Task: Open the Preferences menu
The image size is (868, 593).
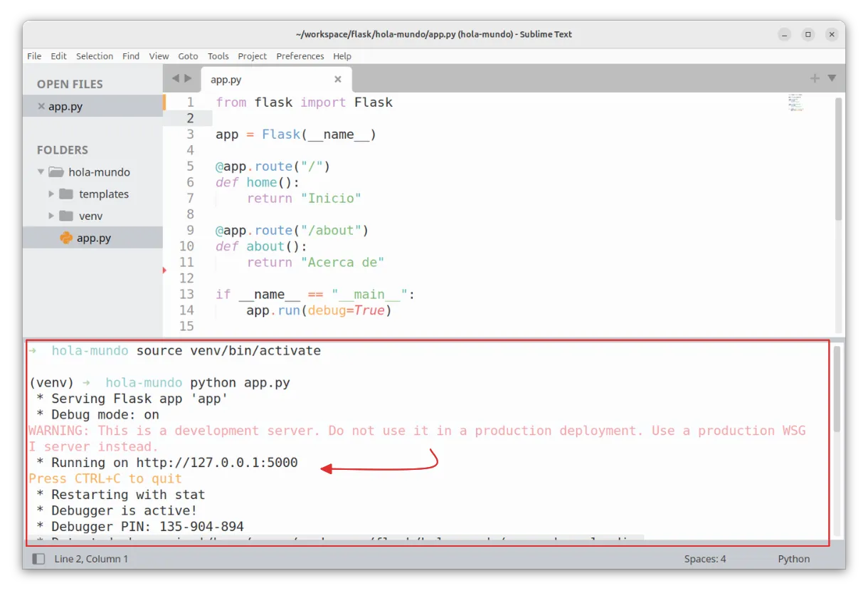Action: 300,56
